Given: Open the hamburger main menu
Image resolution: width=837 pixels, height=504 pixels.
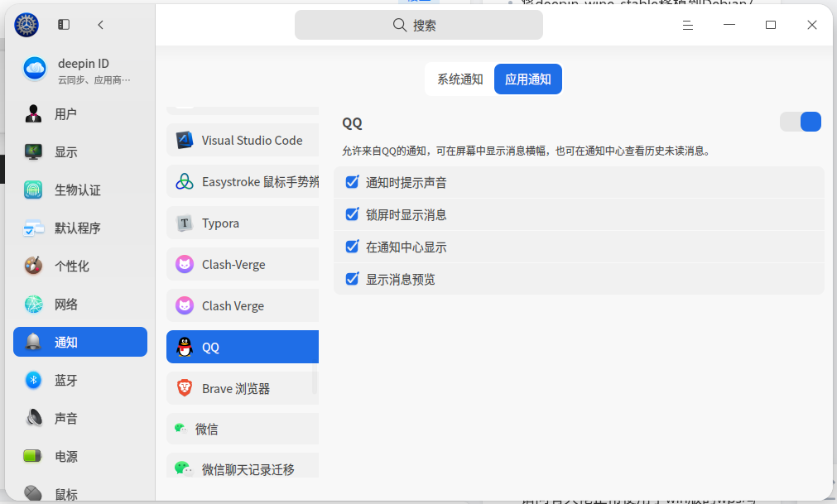Looking at the screenshot, I should [687, 25].
